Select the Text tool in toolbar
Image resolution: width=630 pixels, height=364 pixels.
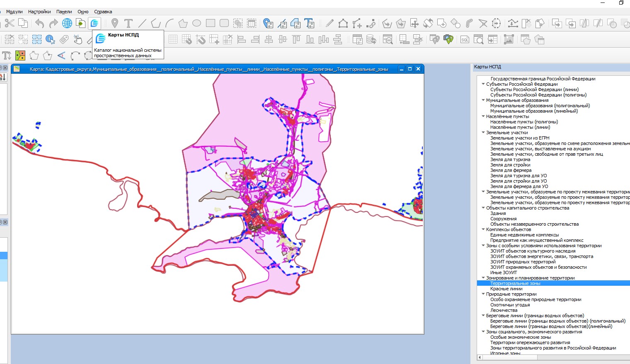pyautogui.click(x=128, y=23)
